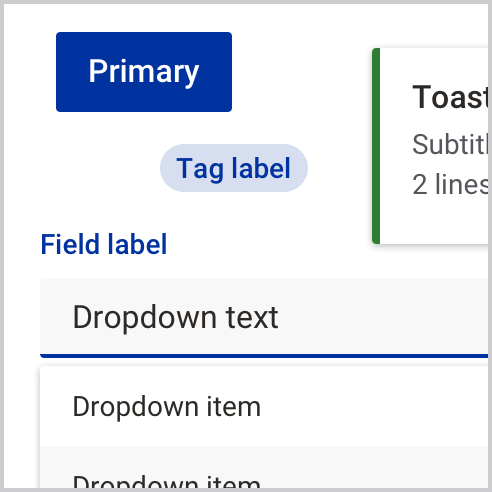Click blank space right of first Dropdown item

pos(373,406)
